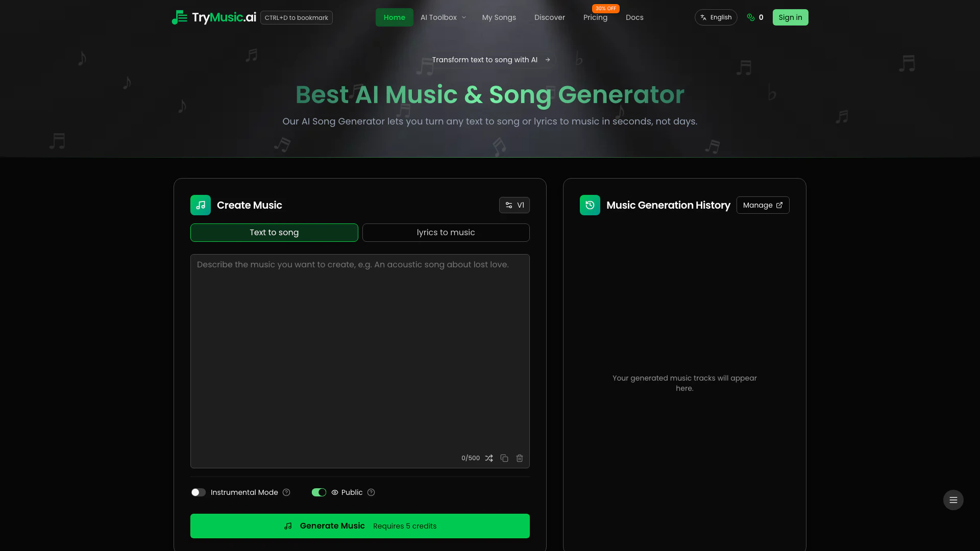
Task: Switch to the lyrics to music tab
Action: tap(446, 233)
